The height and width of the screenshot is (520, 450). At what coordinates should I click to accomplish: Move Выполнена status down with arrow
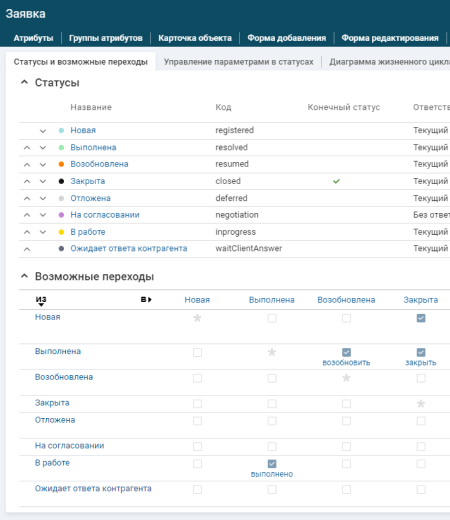pyautogui.click(x=43, y=148)
